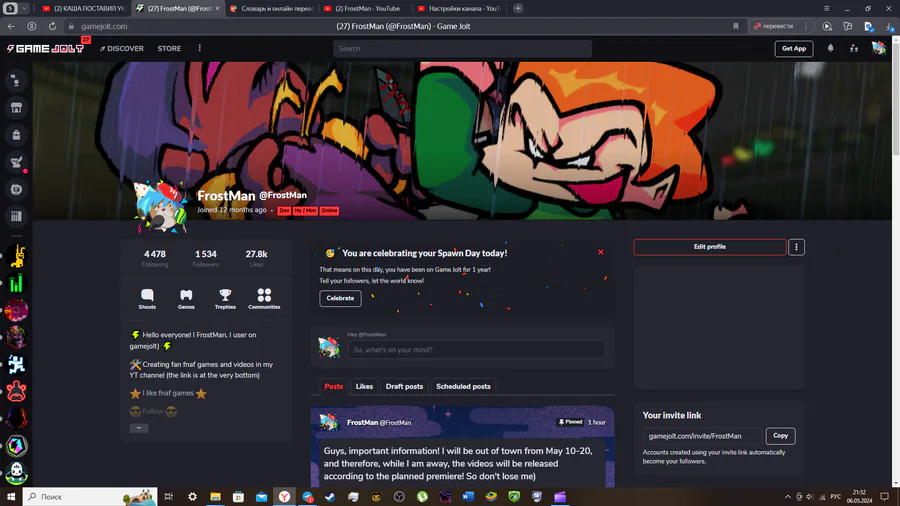Click the gamejolt.com address bar
This screenshot has width=900, height=506.
104,26
